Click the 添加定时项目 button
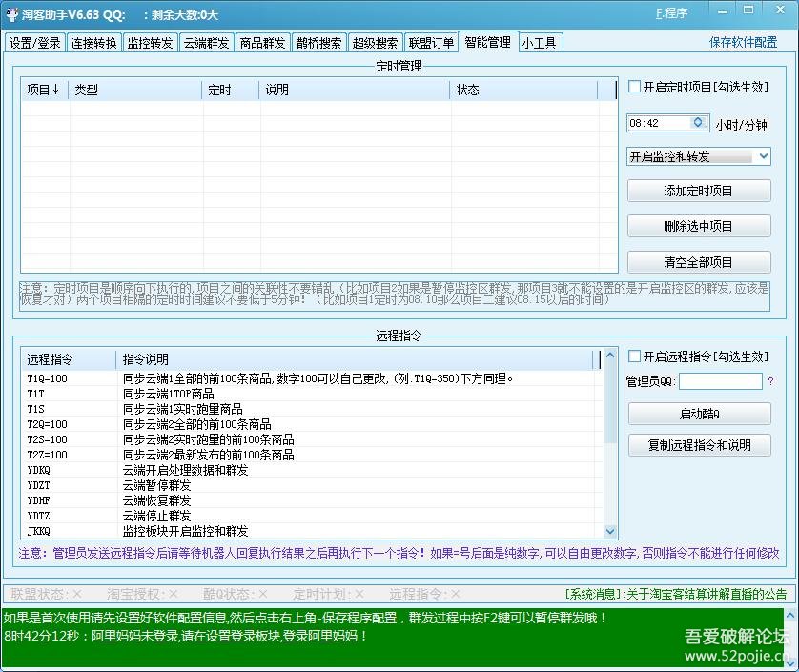The image size is (799, 672). [699, 191]
